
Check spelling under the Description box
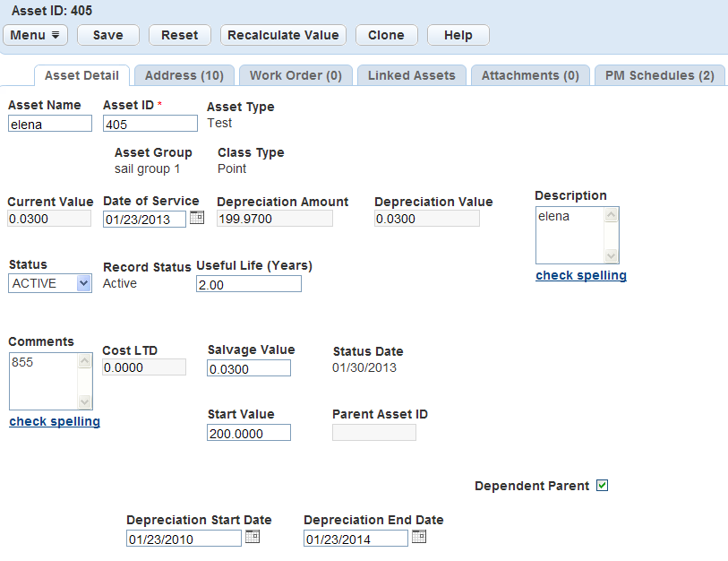click(580, 275)
